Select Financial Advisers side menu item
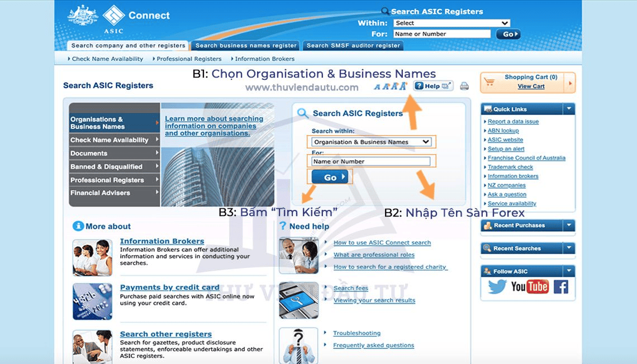 [x=115, y=193]
